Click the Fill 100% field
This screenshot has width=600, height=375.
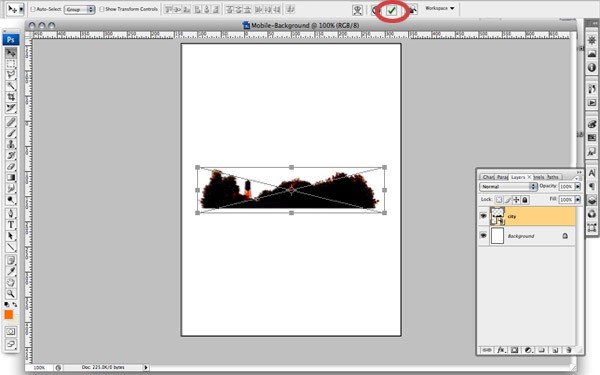coord(566,199)
